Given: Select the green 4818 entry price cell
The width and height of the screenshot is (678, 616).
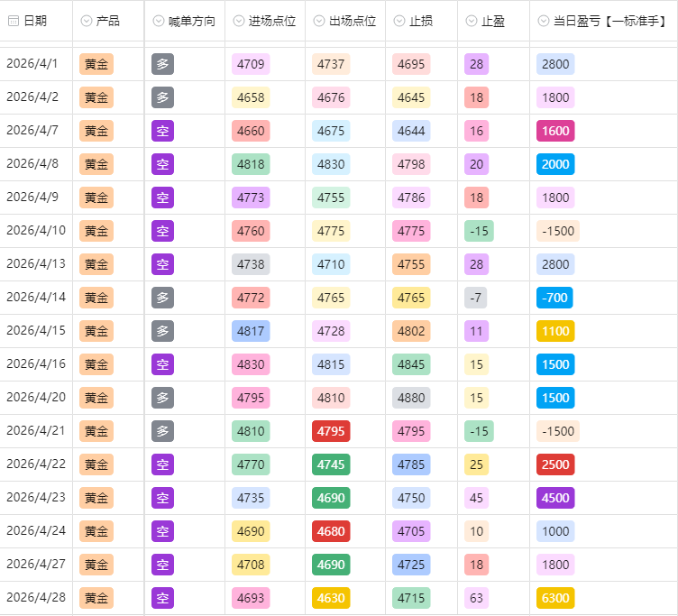Looking at the screenshot, I should tap(251, 164).
